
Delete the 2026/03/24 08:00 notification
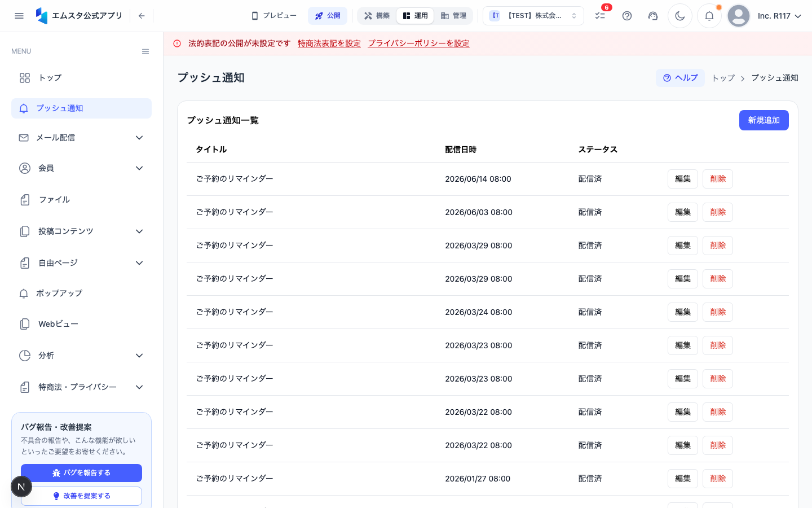tap(718, 312)
